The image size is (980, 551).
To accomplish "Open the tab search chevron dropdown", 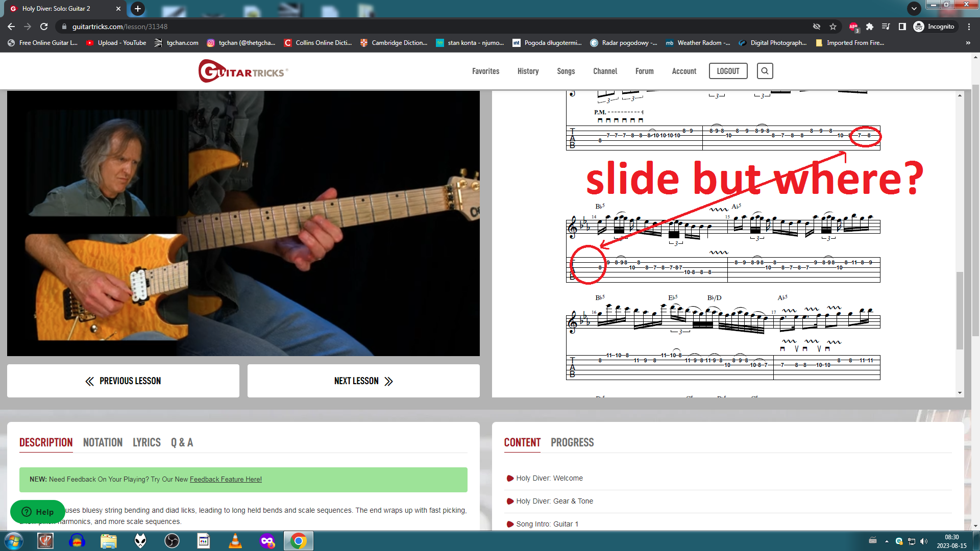I will point(914,9).
